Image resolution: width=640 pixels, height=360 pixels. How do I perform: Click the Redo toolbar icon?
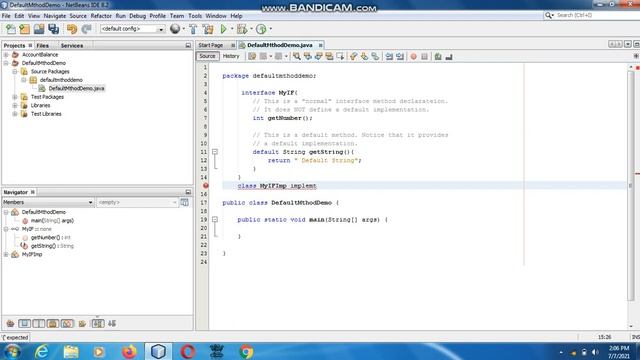click(86, 29)
